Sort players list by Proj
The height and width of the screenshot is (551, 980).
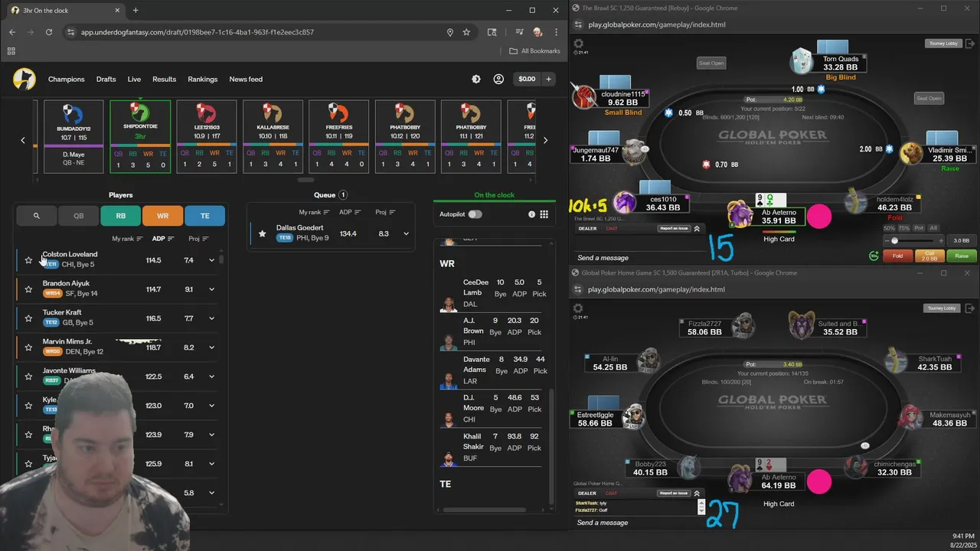pyautogui.click(x=198, y=239)
